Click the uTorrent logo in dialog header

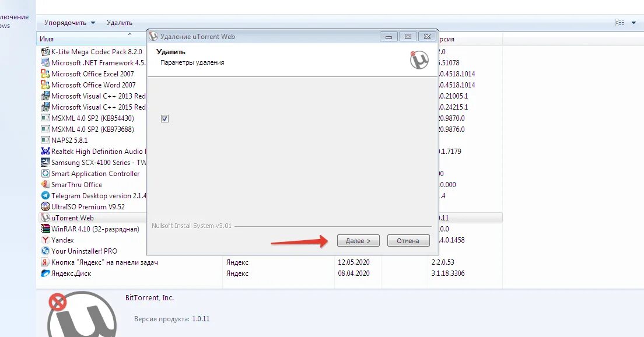coord(419,60)
